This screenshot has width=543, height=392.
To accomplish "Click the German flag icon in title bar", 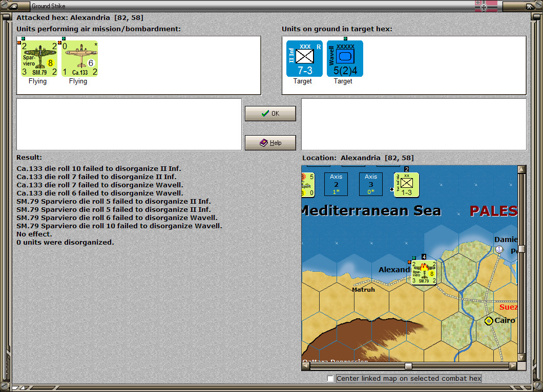I will pos(486,6).
